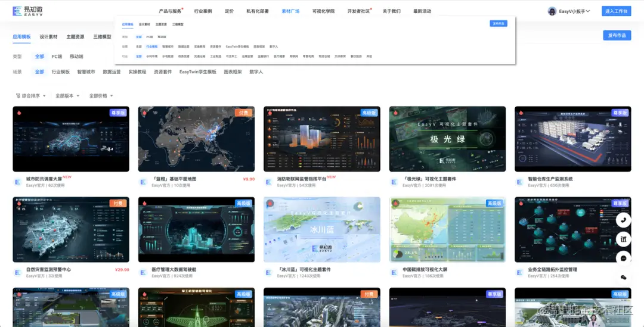Select 水利环境 in the popup 行业 row

[151, 56]
